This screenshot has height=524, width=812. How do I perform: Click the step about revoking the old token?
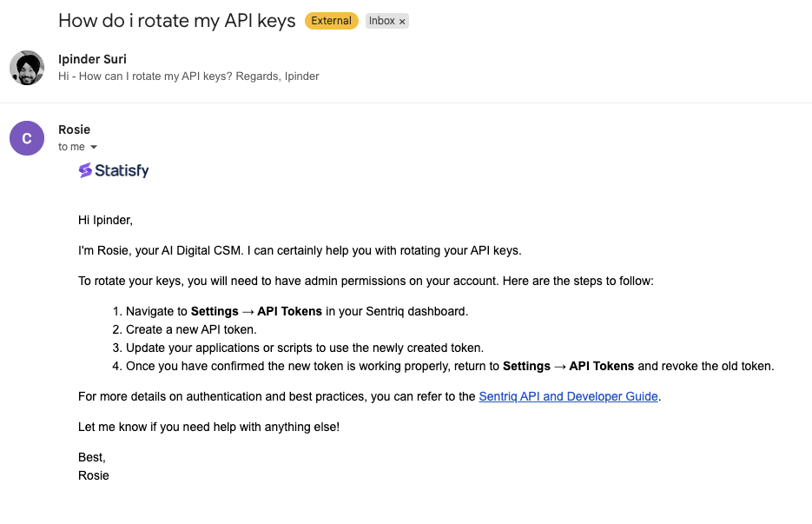coord(450,366)
